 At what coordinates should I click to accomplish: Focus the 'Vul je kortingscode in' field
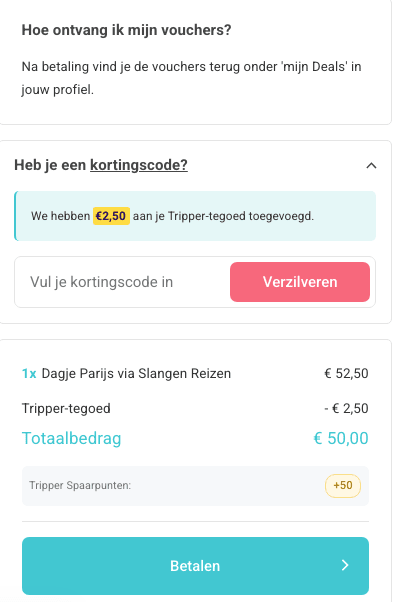point(122,282)
